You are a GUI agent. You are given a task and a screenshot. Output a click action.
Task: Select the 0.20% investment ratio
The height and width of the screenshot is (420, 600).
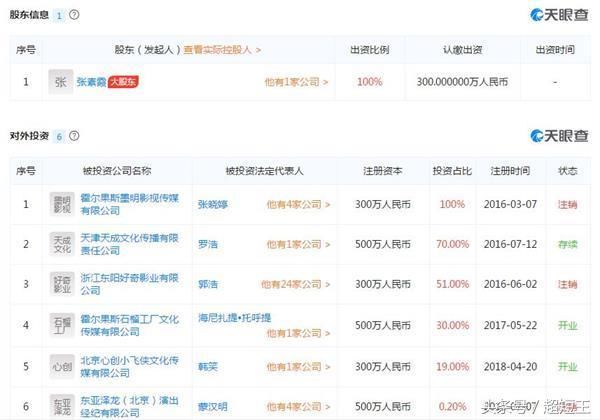[452, 407]
